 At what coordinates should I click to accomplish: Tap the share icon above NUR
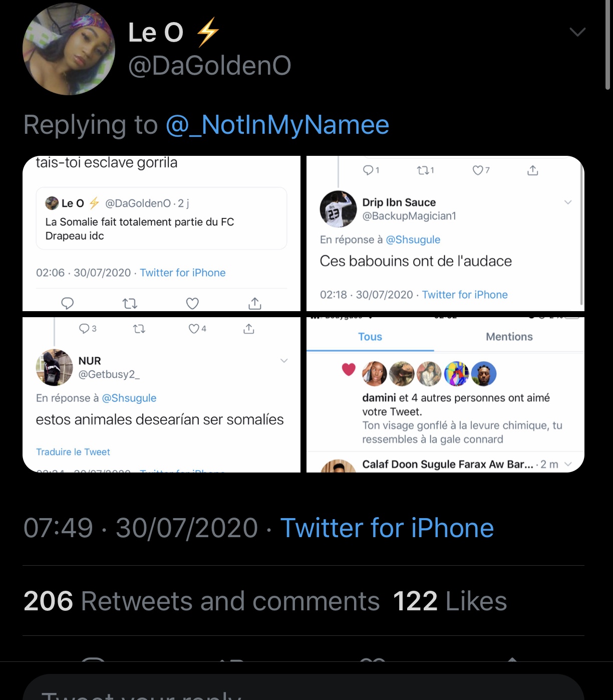[249, 329]
